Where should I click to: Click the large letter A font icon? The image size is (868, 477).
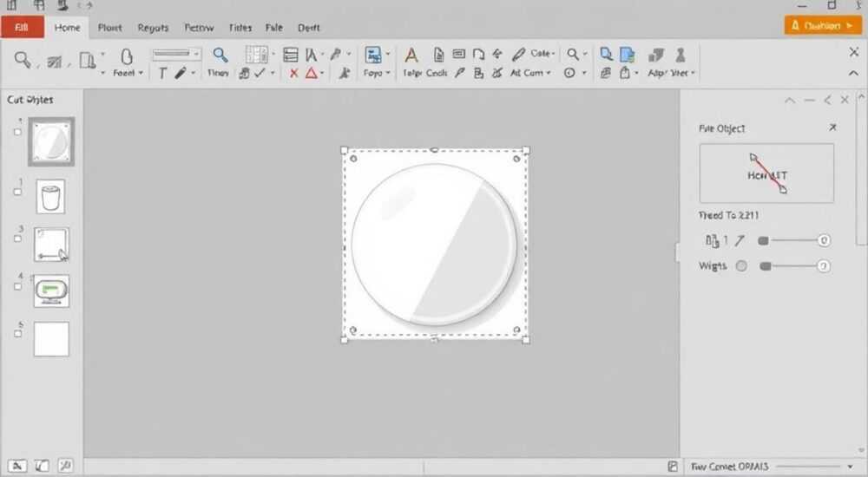411,56
